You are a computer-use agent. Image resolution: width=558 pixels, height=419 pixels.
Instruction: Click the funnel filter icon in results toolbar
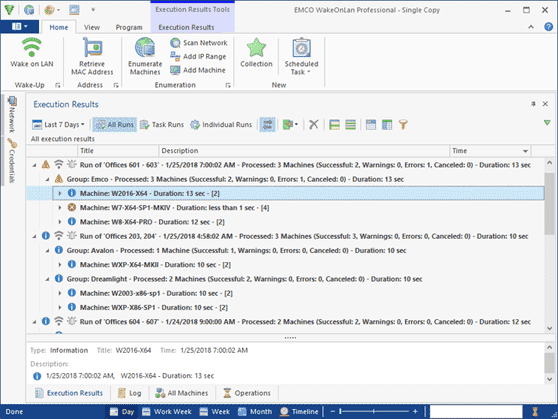[403, 125]
